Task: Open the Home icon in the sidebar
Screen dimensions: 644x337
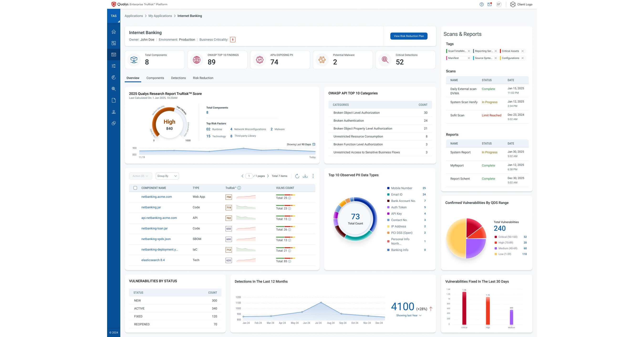Action: pyautogui.click(x=114, y=32)
